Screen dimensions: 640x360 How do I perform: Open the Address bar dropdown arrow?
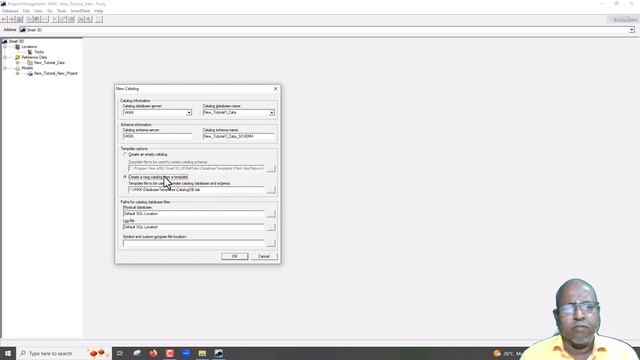pos(631,30)
